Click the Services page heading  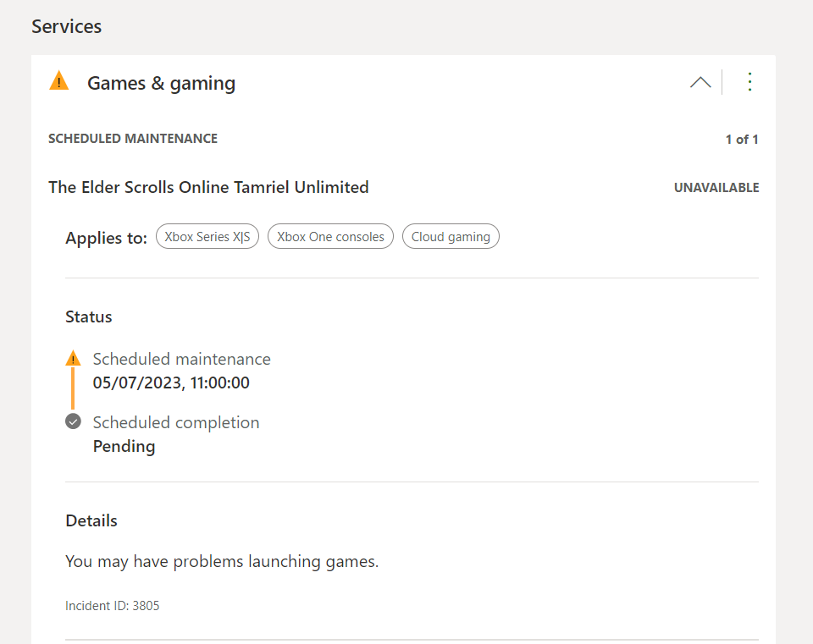[66, 26]
